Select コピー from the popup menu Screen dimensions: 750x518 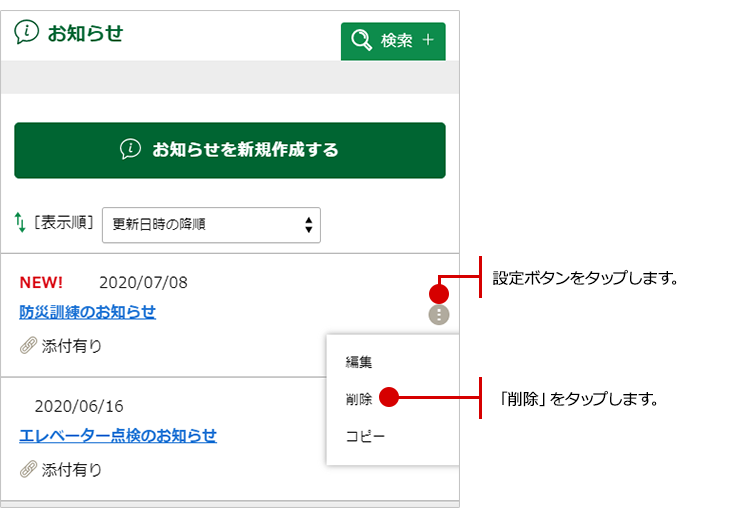coord(365,437)
